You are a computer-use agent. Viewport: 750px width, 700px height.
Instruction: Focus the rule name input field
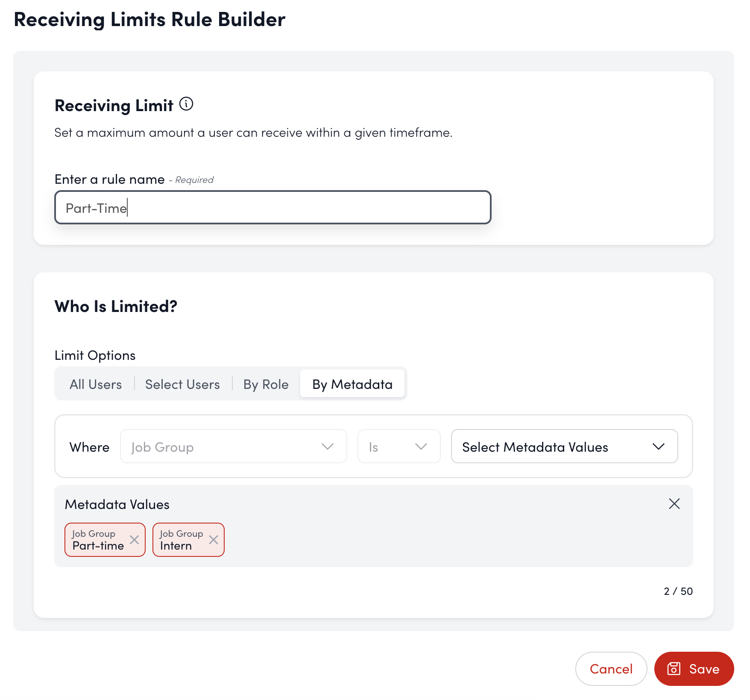pyautogui.click(x=272, y=208)
